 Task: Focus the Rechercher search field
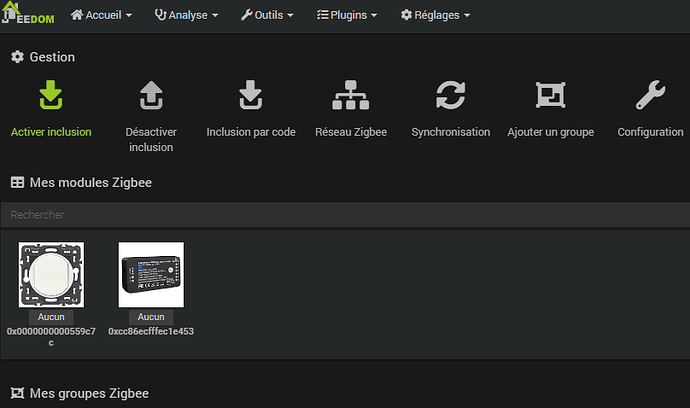345,215
